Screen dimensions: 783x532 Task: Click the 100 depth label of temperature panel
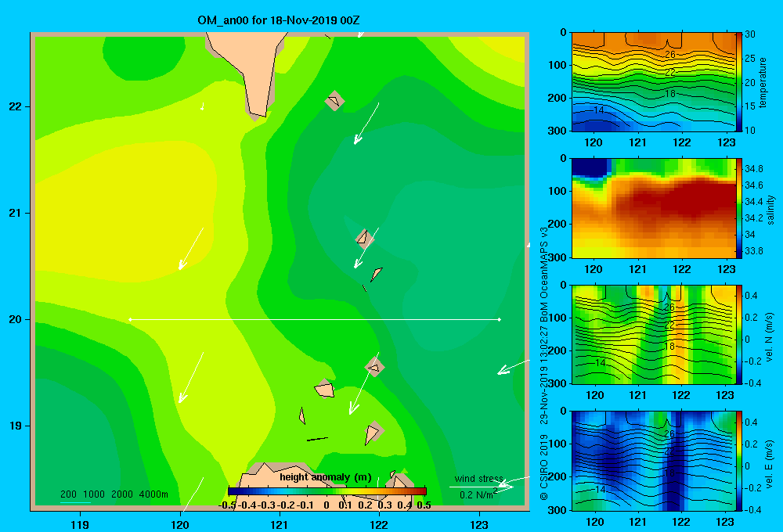557,65
